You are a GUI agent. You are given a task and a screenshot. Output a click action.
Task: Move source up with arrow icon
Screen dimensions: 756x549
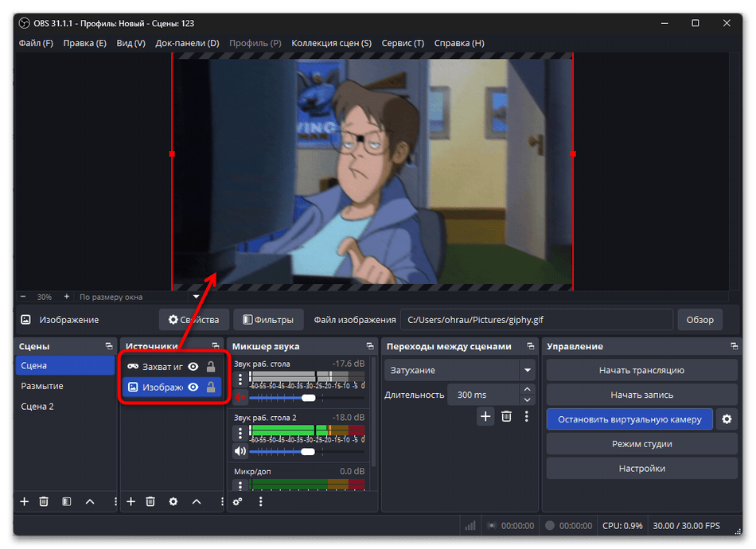pos(197,502)
